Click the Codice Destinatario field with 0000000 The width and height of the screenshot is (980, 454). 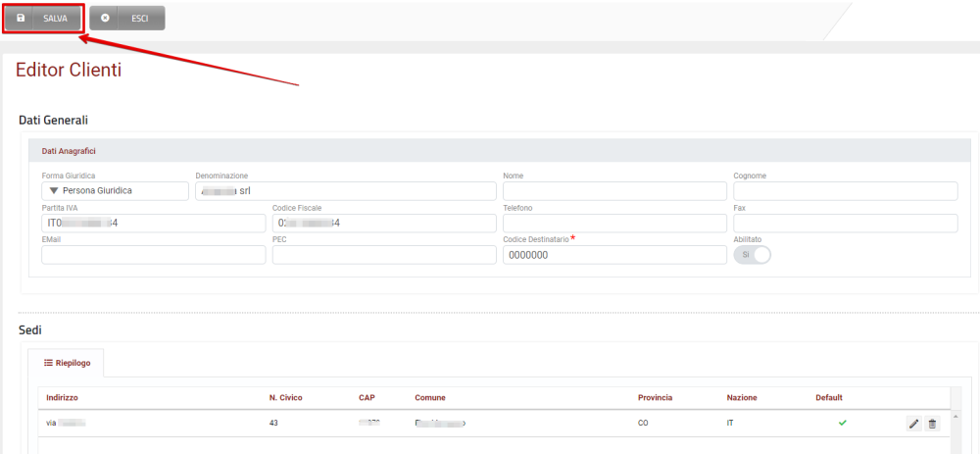(615, 255)
